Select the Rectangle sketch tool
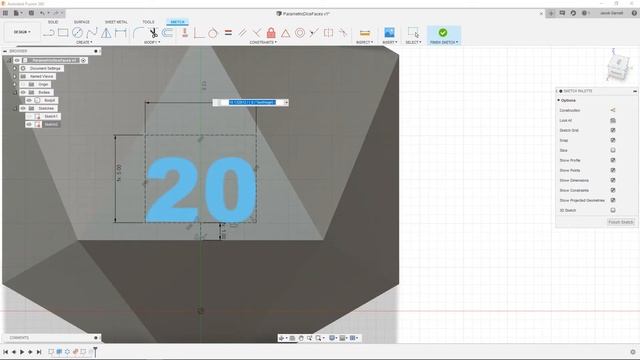This screenshot has height=360, width=640. (63, 33)
